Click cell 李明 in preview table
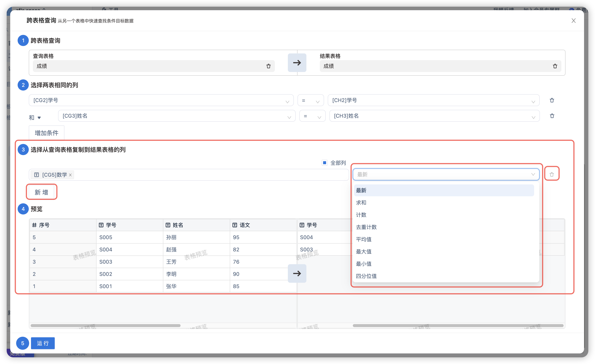 tap(196, 274)
